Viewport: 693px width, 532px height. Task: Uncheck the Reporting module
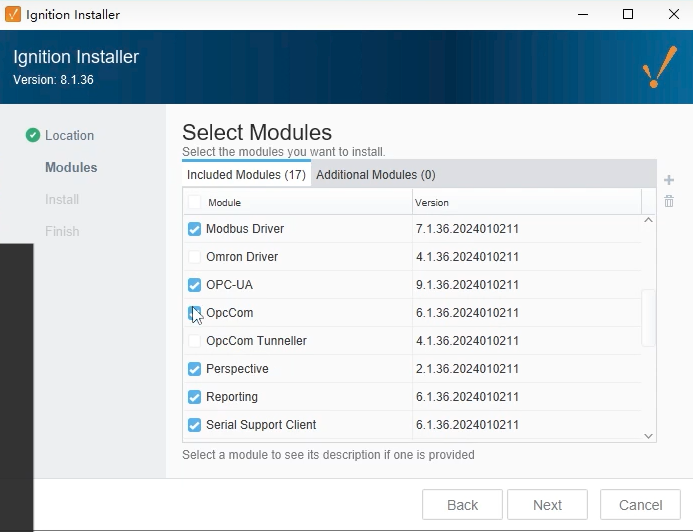click(194, 397)
